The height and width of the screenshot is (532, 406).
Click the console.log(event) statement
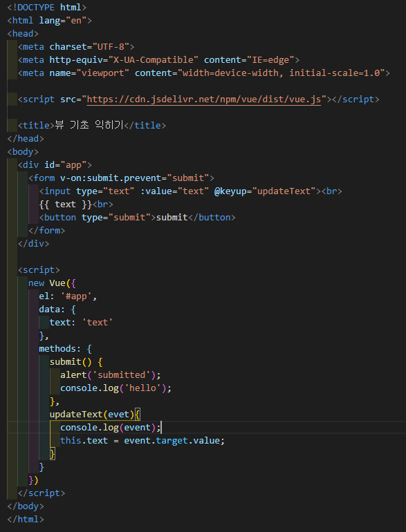point(111,428)
